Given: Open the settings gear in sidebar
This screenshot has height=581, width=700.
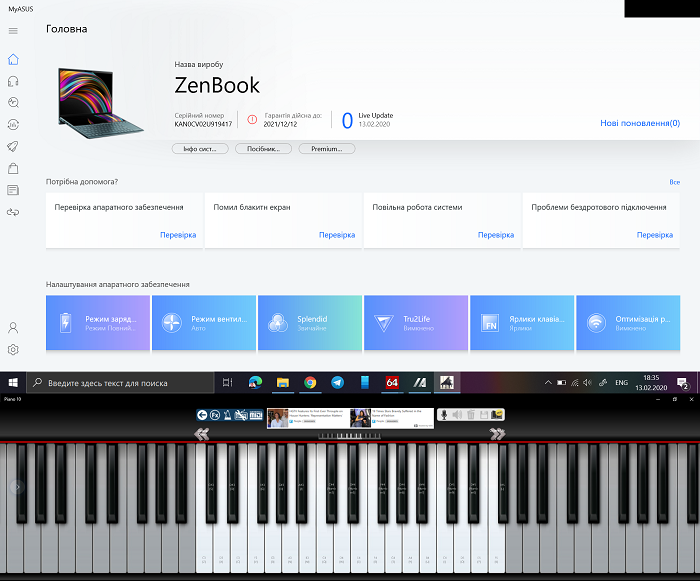Looking at the screenshot, I should pyautogui.click(x=13, y=349).
